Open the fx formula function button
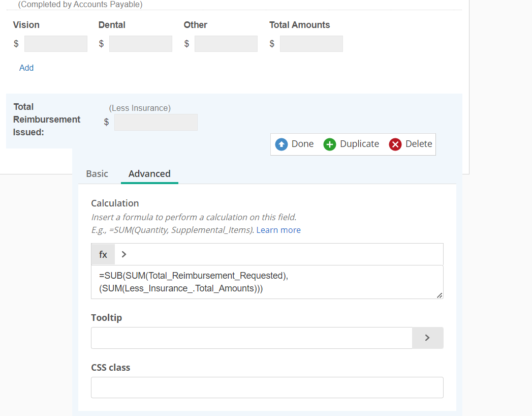The width and height of the screenshot is (532, 416). pyautogui.click(x=103, y=254)
